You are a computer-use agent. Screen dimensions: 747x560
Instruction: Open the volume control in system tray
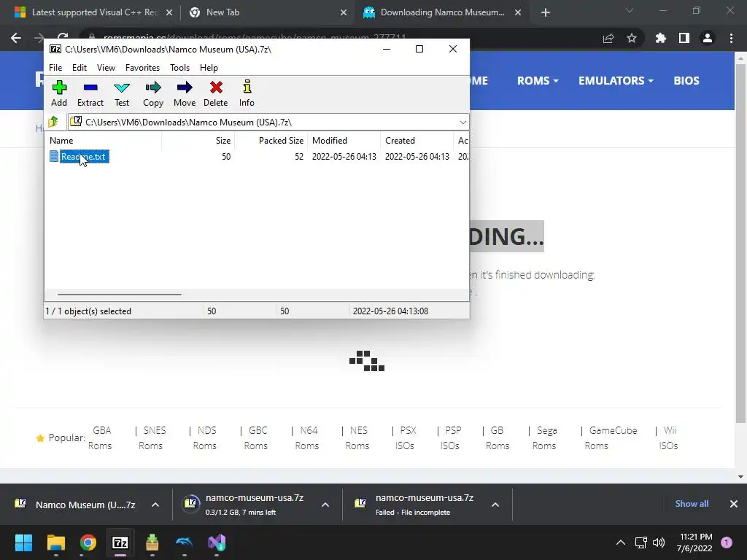coord(659,542)
